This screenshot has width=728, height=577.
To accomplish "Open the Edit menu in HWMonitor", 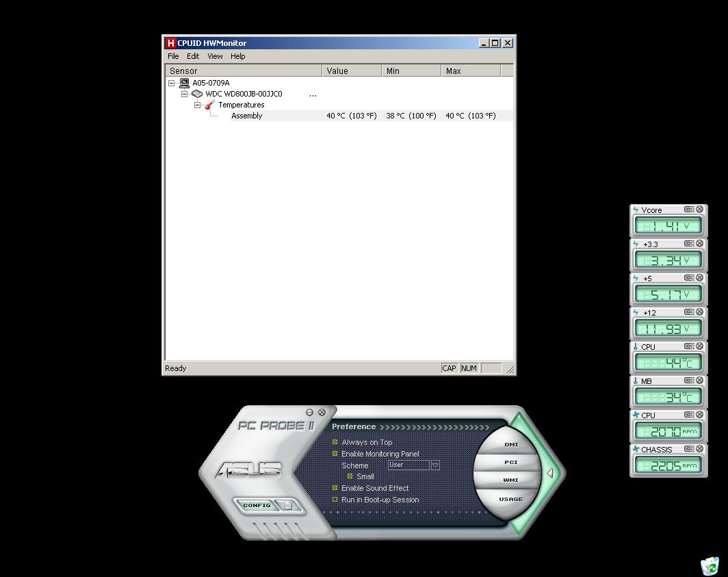I will pyautogui.click(x=193, y=56).
